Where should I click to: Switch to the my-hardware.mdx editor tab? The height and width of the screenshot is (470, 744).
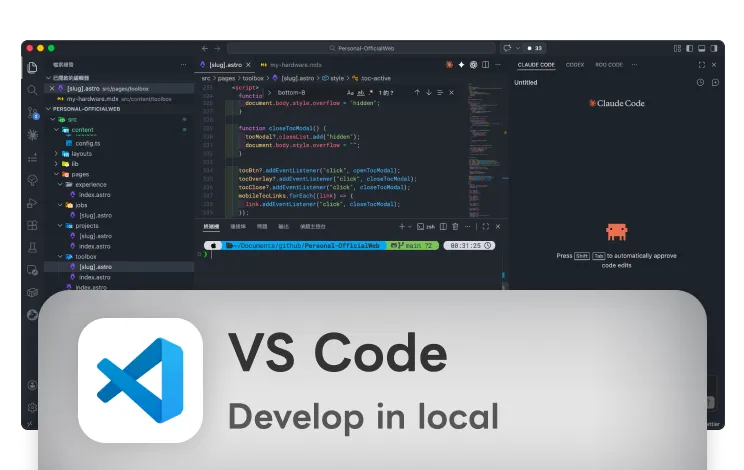pos(291,65)
